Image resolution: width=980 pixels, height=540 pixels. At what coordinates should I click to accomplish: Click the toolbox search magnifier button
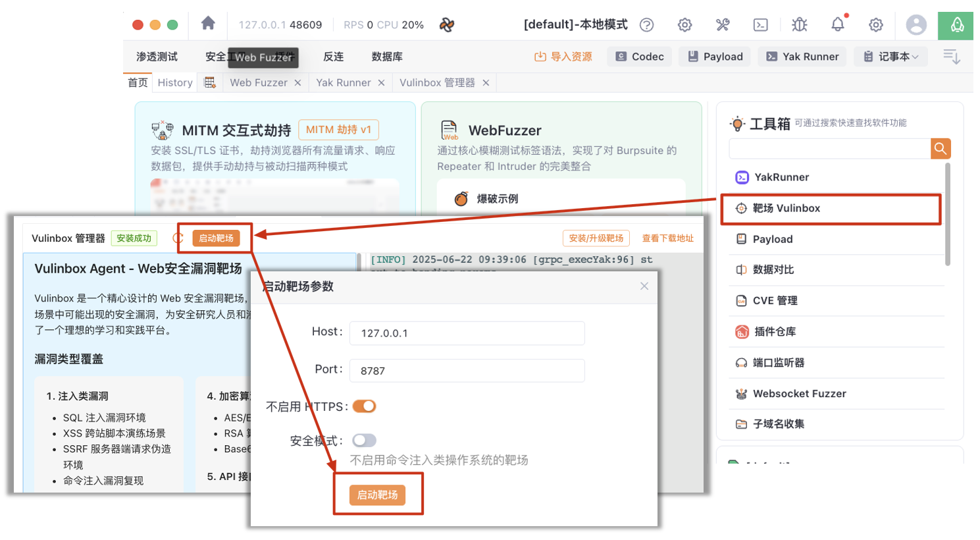coord(941,148)
